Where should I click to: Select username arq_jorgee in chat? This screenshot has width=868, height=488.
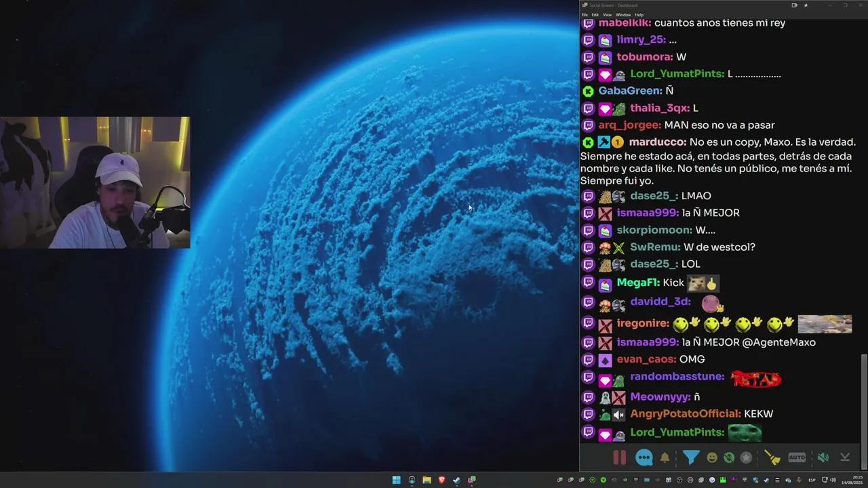click(x=629, y=125)
